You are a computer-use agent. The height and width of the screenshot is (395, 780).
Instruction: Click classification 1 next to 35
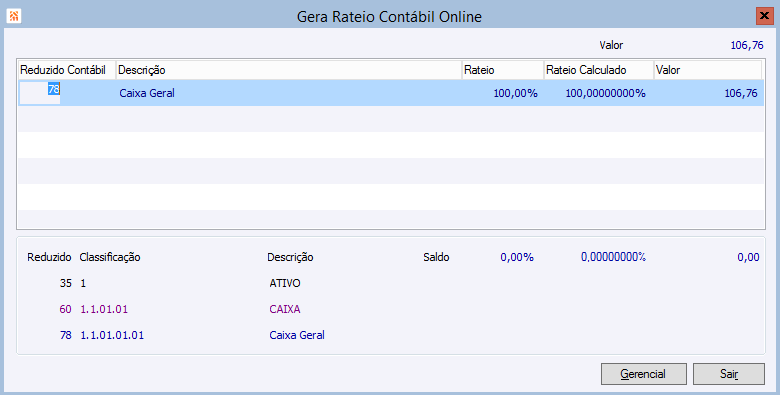[83, 283]
